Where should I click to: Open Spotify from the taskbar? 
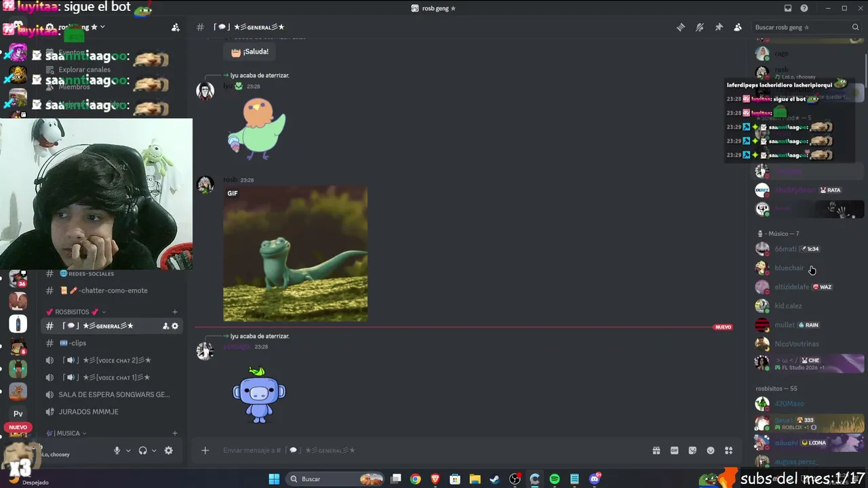[555, 479]
